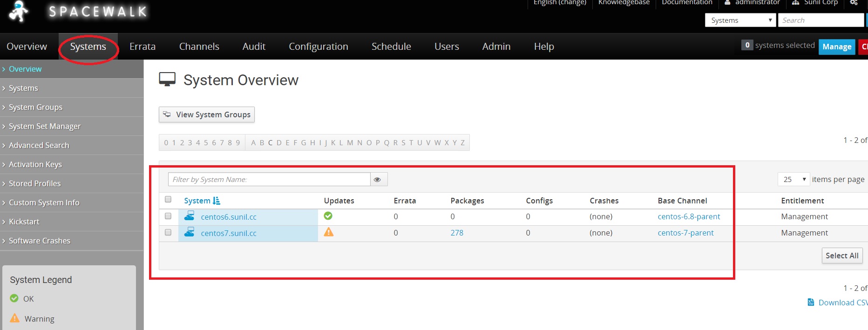Check the box for centos6.sunil.cc
This screenshot has height=330, width=868.
point(168,216)
